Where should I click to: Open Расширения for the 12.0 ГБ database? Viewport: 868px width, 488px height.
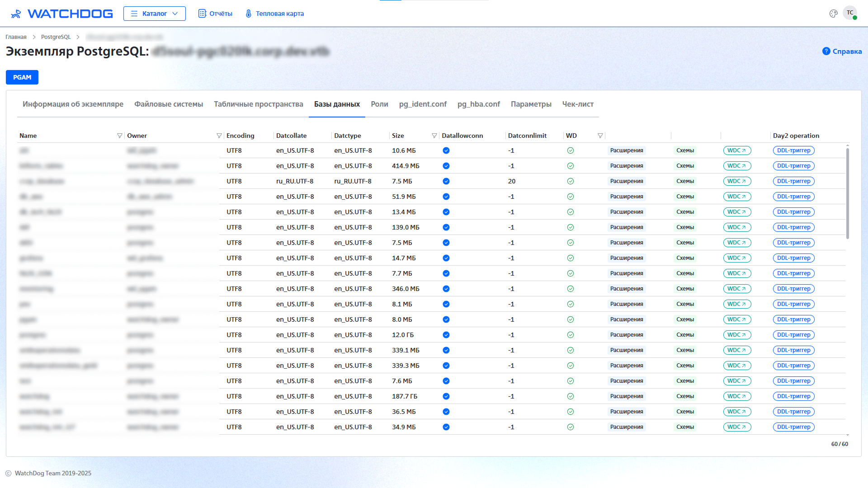(x=626, y=335)
